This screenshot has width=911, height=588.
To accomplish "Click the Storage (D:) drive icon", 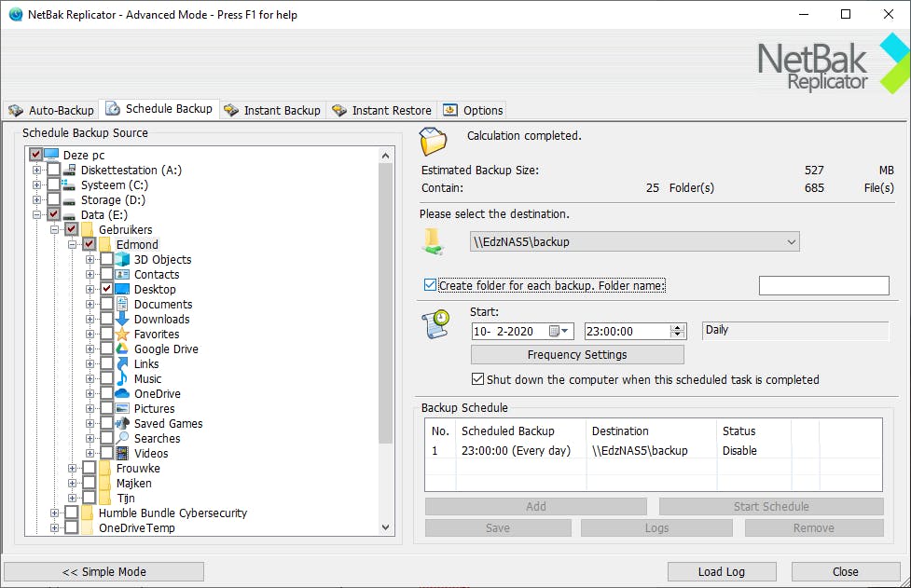I will (x=69, y=200).
